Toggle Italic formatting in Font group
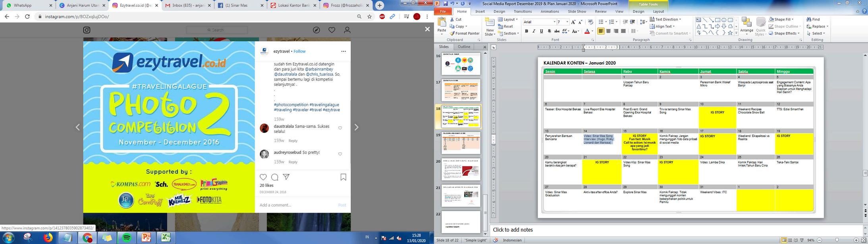The image size is (868, 244). click(x=534, y=31)
